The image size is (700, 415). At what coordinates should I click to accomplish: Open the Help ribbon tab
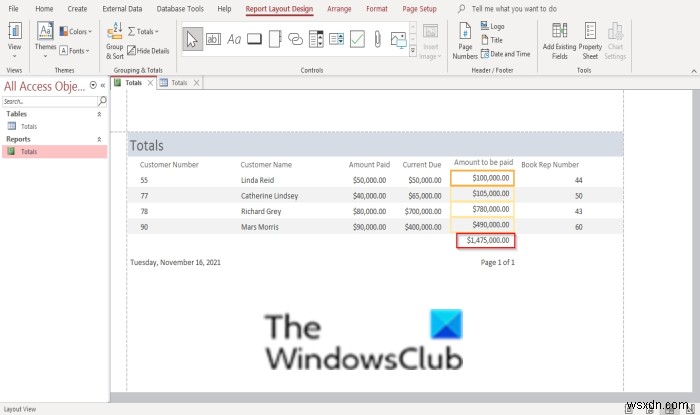pyautogui.click(x=224, y=8)
